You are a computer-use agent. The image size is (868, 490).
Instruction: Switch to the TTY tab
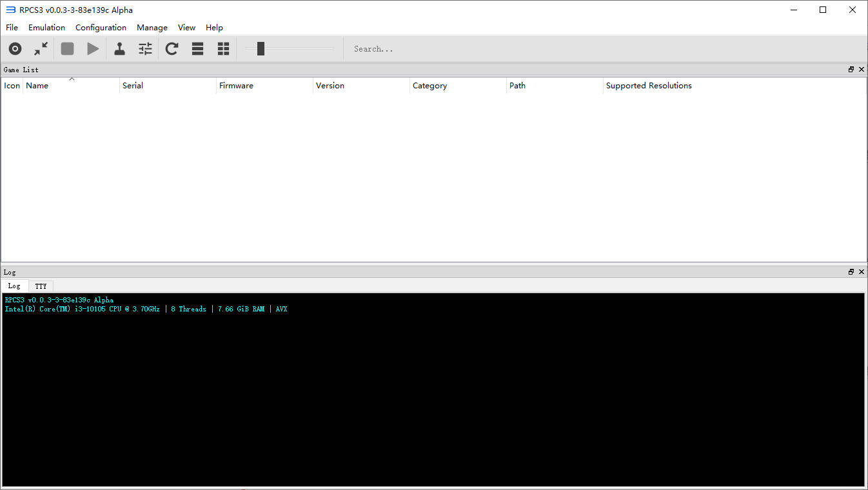[x=41, y=286]
